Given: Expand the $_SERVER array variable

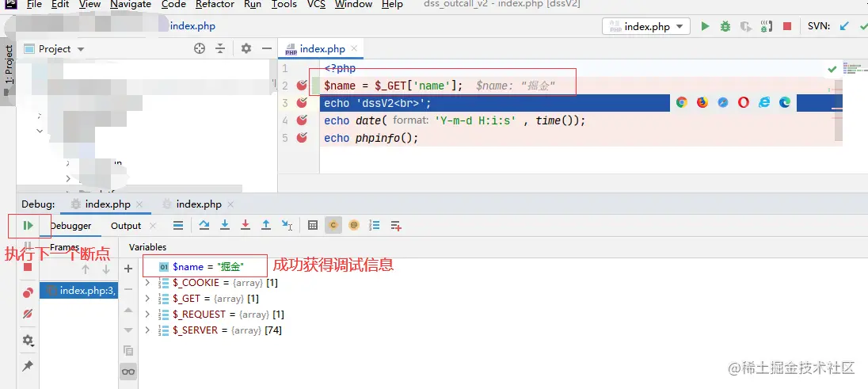Looking at the screenshot, I should [x=147, y=330].
